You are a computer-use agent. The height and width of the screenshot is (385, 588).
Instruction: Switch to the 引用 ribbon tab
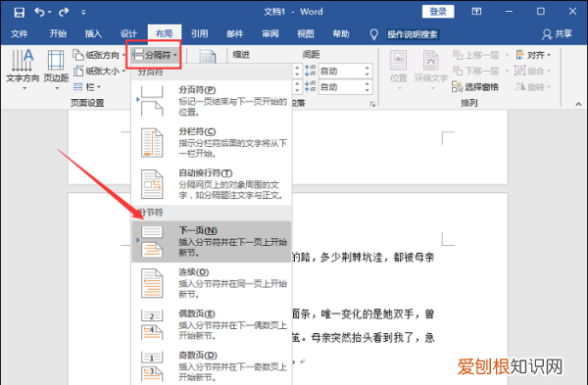(200, 34)
